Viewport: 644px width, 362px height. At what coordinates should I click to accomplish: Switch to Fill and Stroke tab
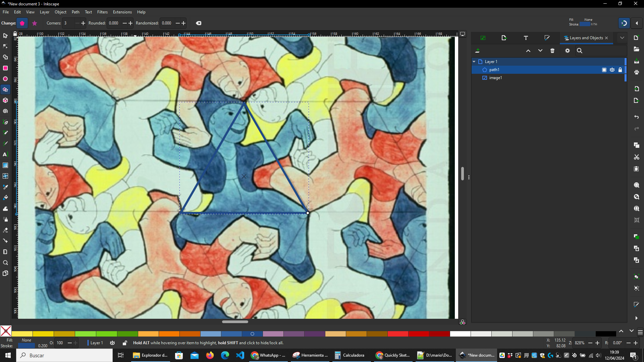click(547, 38)
